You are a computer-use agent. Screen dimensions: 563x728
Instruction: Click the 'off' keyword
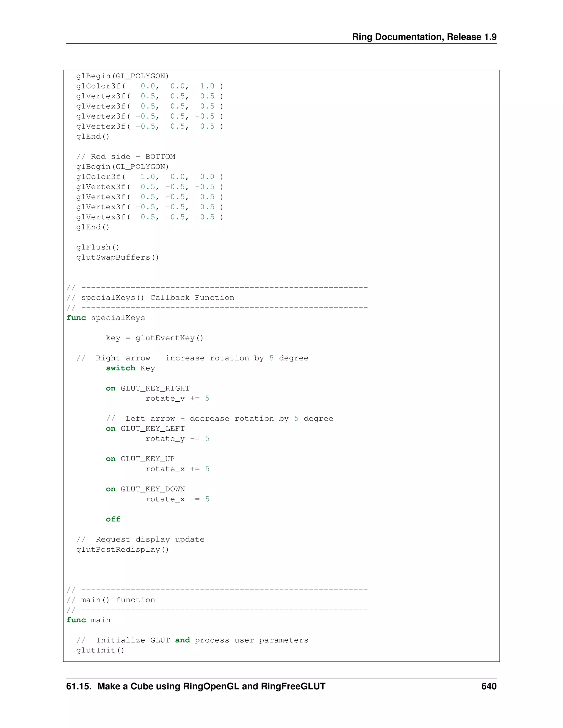[113, 519]
